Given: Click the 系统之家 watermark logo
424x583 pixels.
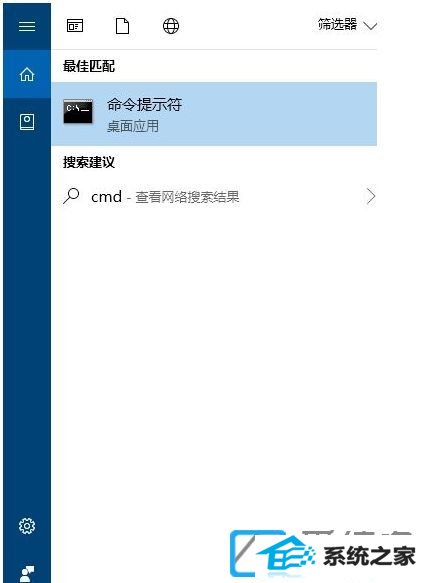Looking at the screenshot, I should point(322,554).
